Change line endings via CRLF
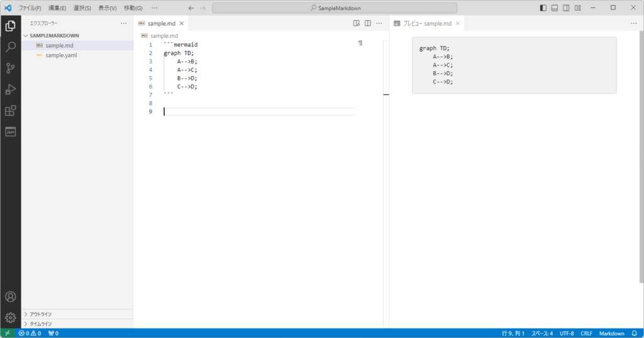This screenshot has width=644, height=338. 587,333
